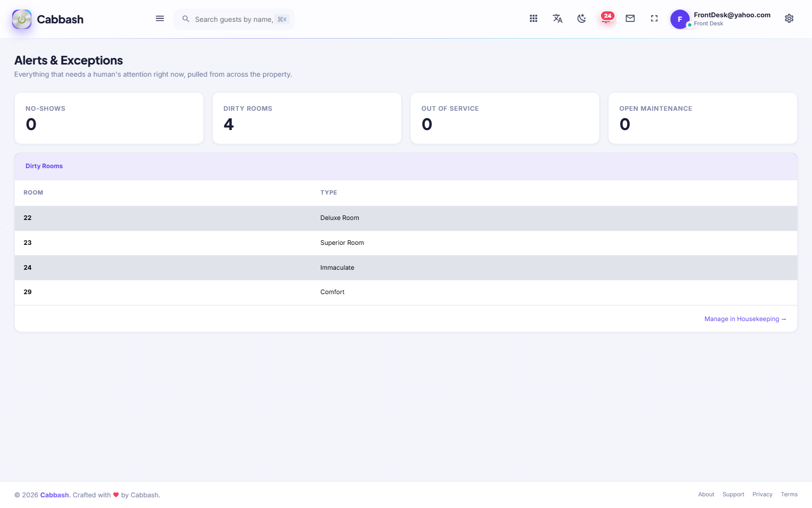The image size is (812, 508).
Task: Open the settings gear
Action: click(789, 18)
